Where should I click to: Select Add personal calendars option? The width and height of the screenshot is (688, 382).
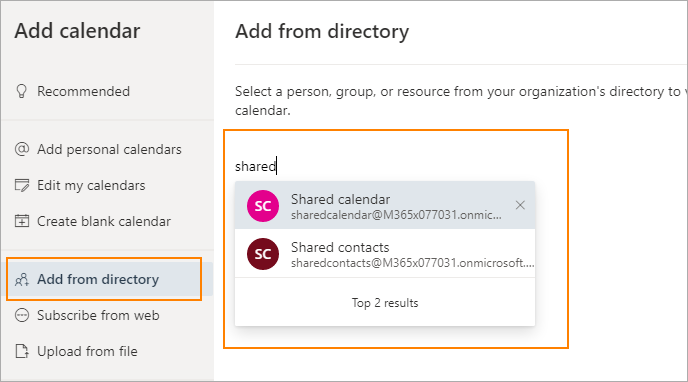tap(109, 149)
